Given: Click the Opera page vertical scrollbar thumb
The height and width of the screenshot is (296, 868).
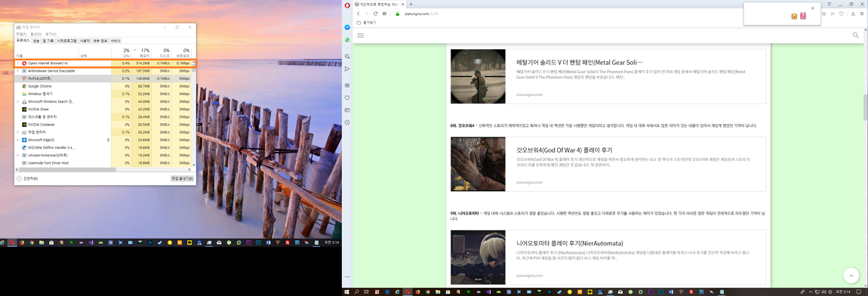Looking at the screenshot, I should tap(865, 107).
